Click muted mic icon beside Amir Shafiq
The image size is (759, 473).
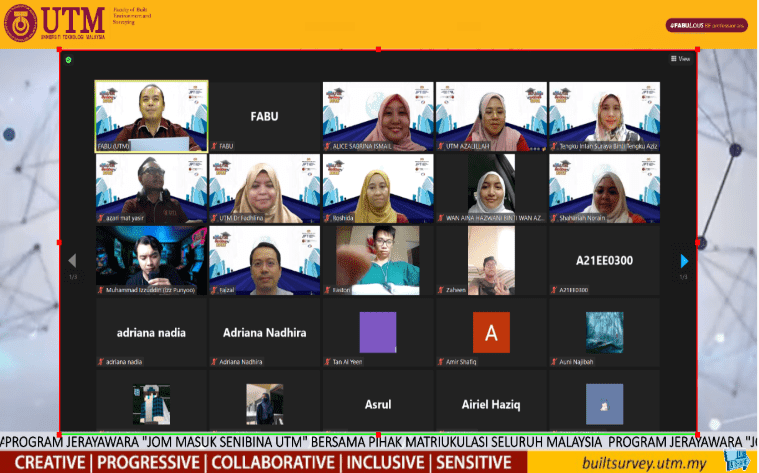440,362
